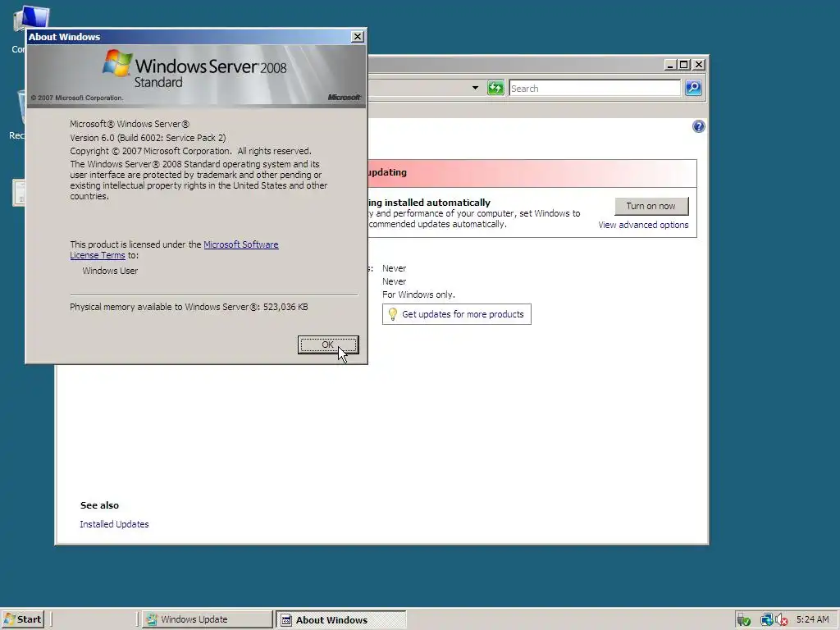Click the 'Copyright © 2007 Microsoft Corporation' line
This screenshot has height=630, width=840.
click(x=190, y=151)
